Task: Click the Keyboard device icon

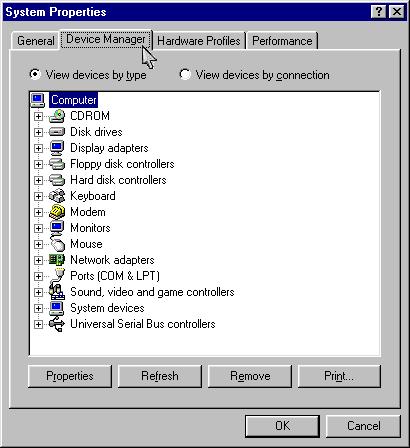Action: click(57, 196)
